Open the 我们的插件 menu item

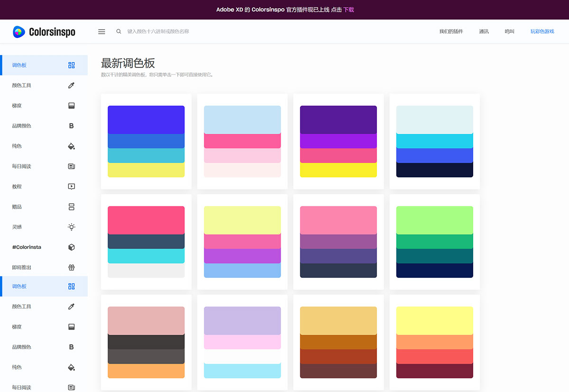click(451, 31)
